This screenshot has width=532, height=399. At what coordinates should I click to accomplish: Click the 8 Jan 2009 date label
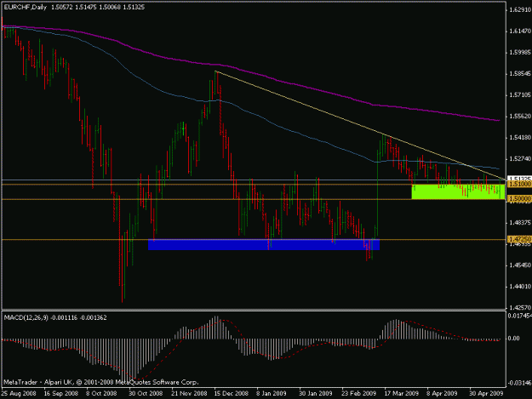pos(271,394)
